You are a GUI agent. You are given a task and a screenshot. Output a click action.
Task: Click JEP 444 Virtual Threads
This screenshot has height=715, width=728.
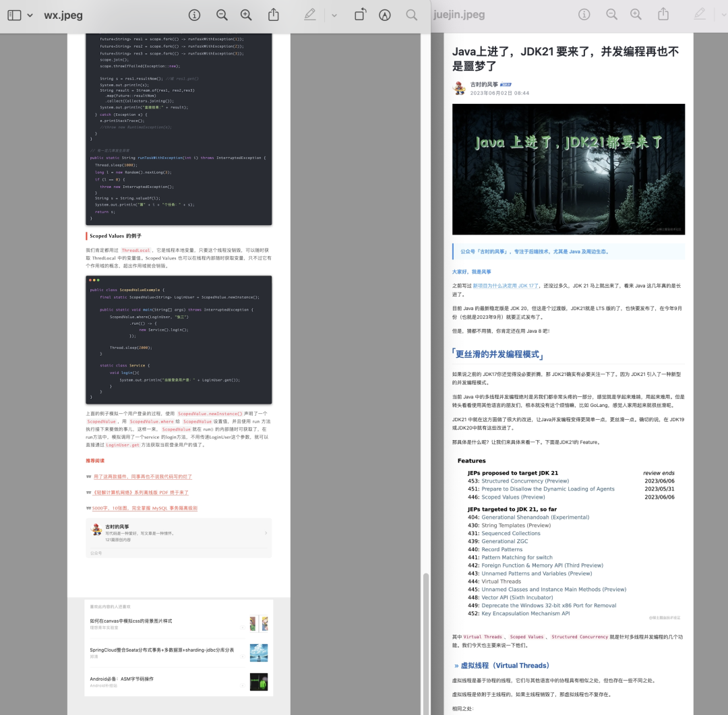pyautogui.click(x=501, y=582)
